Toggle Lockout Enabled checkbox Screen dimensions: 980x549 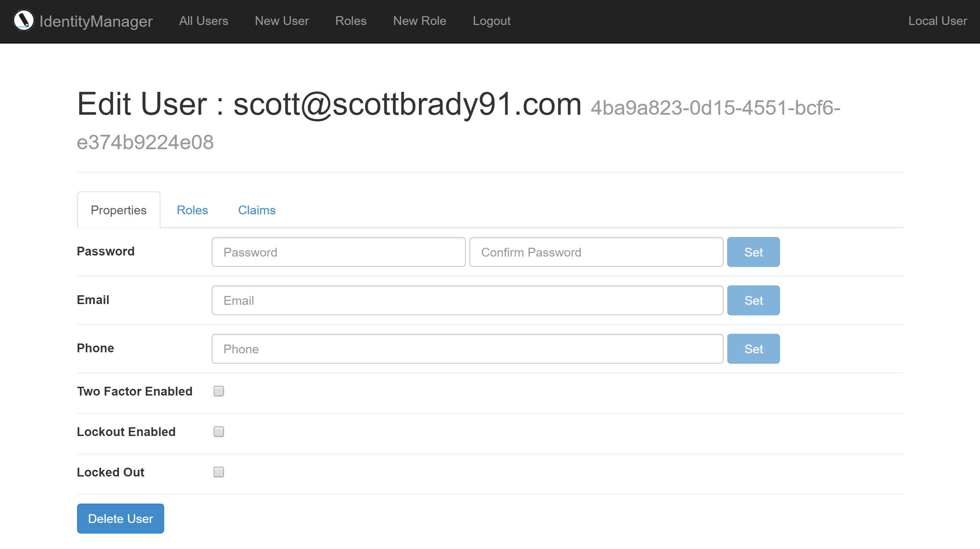tap(219, 431)
